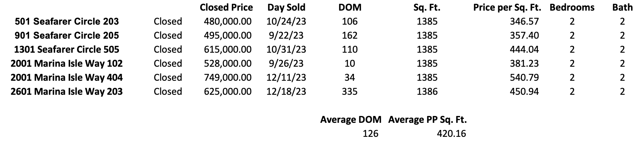The width and height of the screenshot is (644, 141).
Task: Click the 335 DOM value cell
Action: [350, 92]
